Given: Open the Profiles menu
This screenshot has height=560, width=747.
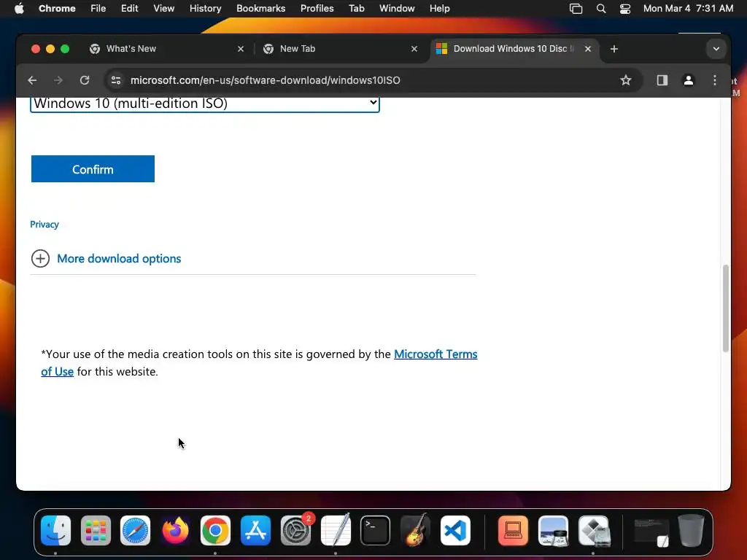Looking at the screenshot, I should pos(317,9).
